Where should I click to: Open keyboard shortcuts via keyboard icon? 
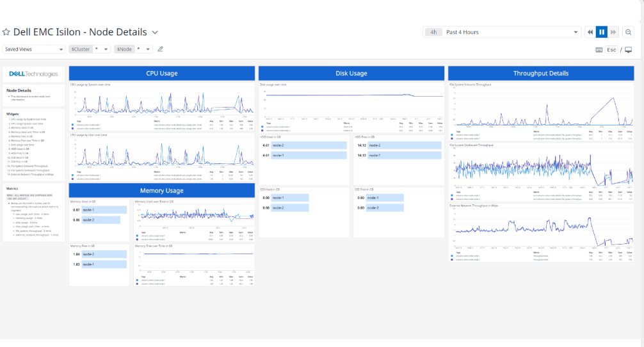[599, 50]
